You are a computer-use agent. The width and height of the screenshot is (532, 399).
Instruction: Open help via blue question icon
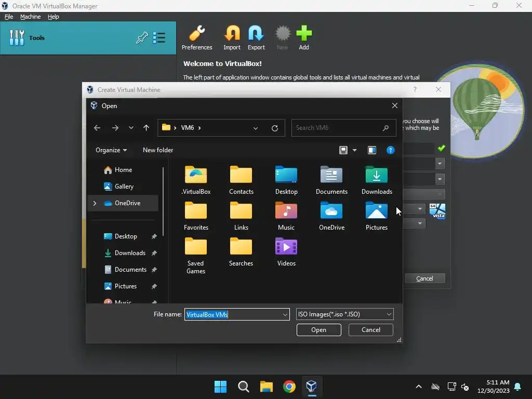[391, 150]
